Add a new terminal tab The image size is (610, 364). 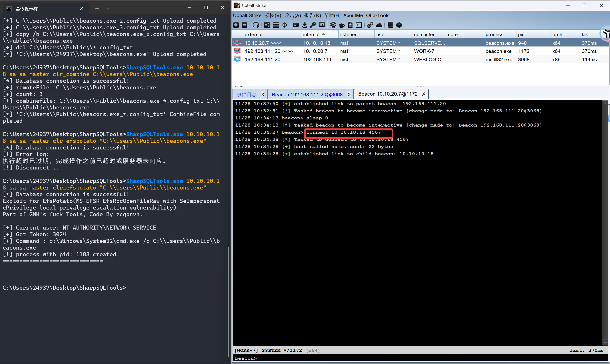pyautogui.click(x=97, y=9)
